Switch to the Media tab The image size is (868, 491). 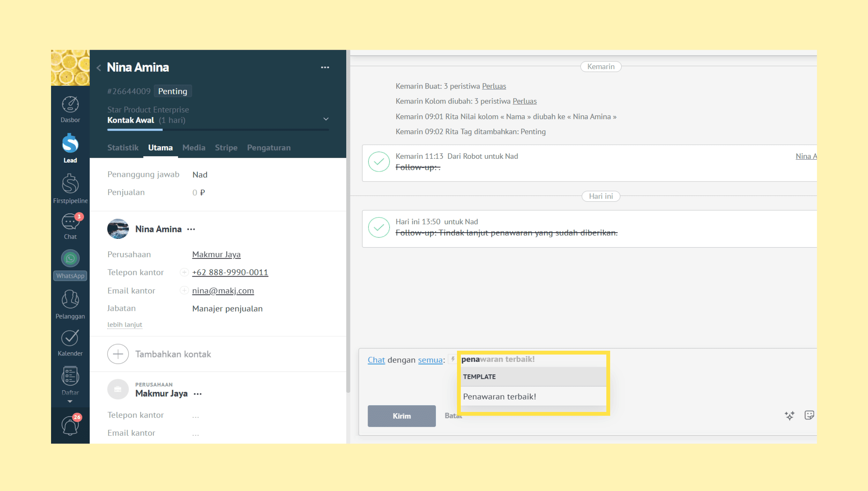(x=194, y=148)
